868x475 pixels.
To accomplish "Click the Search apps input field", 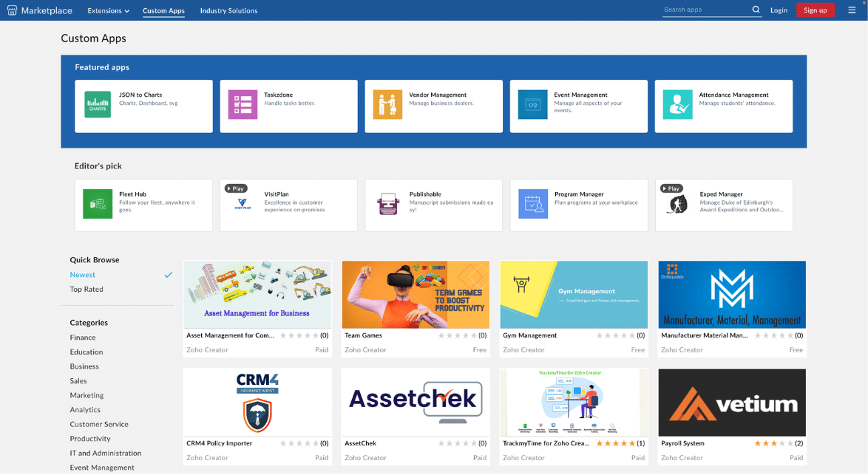I will (x=705, y=10).
